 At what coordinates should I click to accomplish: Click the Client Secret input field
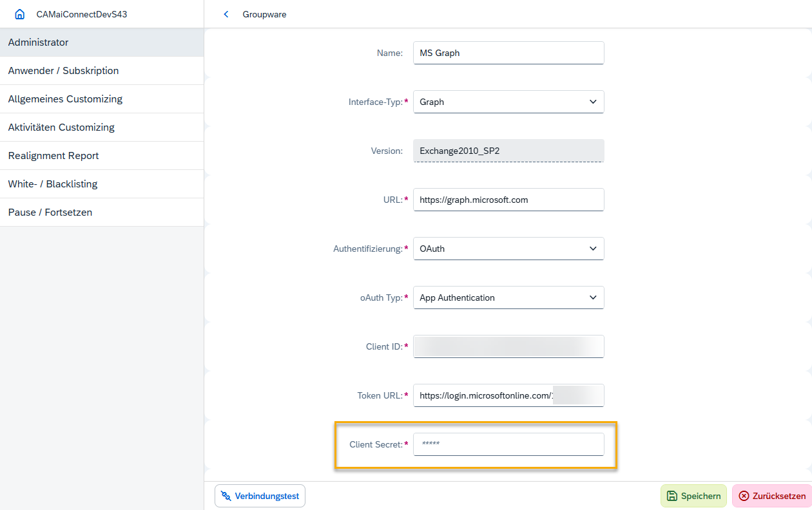pyautogui.click(x=508, y=444)
